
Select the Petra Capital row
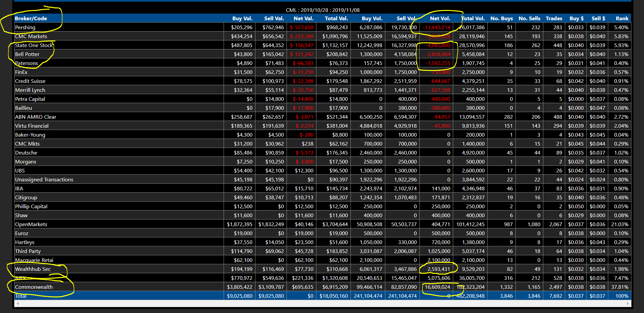point(323,99)
